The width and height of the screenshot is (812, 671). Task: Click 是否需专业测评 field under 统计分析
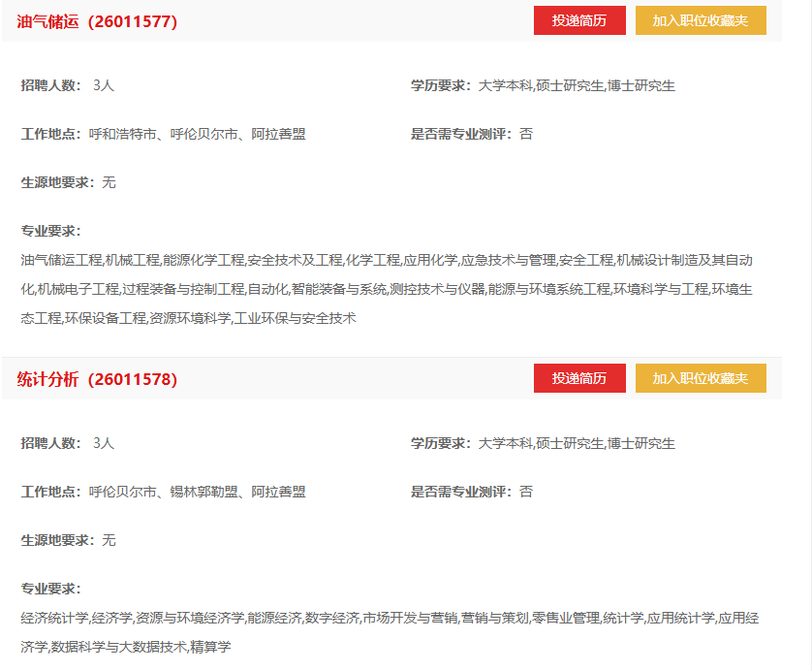(471, 492)
